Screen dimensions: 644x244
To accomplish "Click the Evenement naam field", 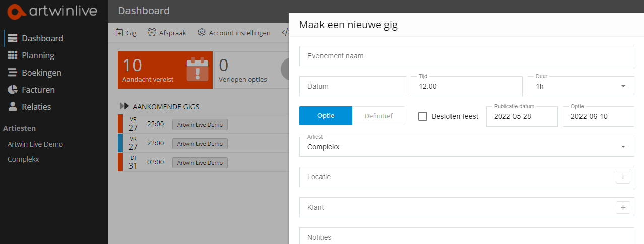I will (x=467, y=56).
